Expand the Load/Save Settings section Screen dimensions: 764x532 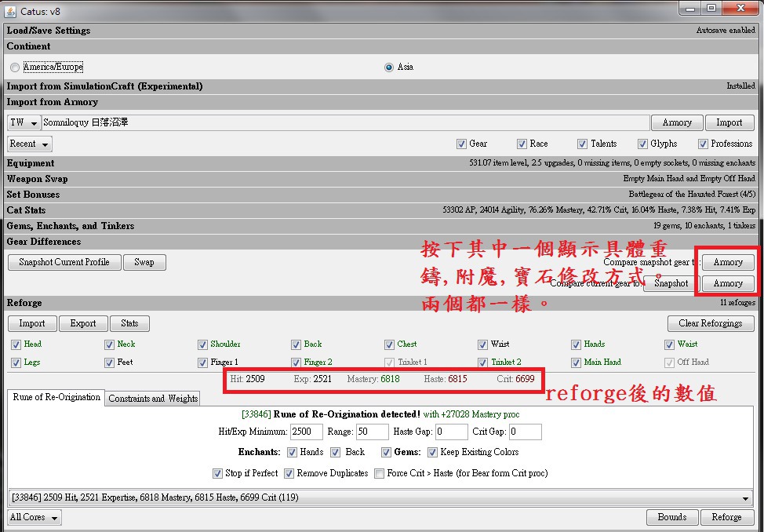coord(381,31)
